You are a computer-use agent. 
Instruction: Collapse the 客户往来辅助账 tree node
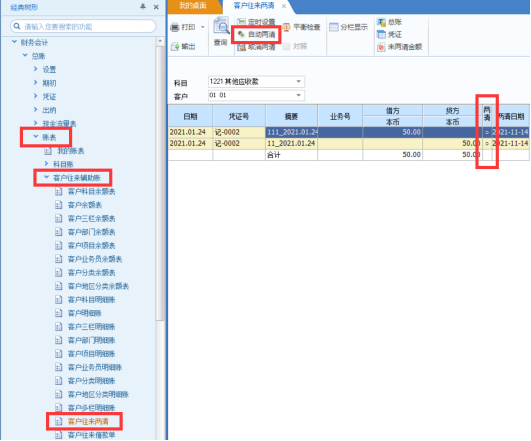[46, 177]
